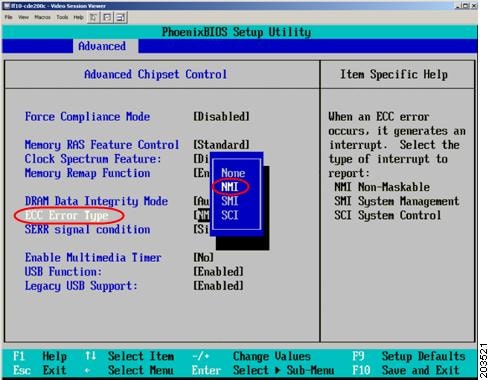Click F9 Setup Defaults in footer
490x380 pixels.
pos(409,356)
